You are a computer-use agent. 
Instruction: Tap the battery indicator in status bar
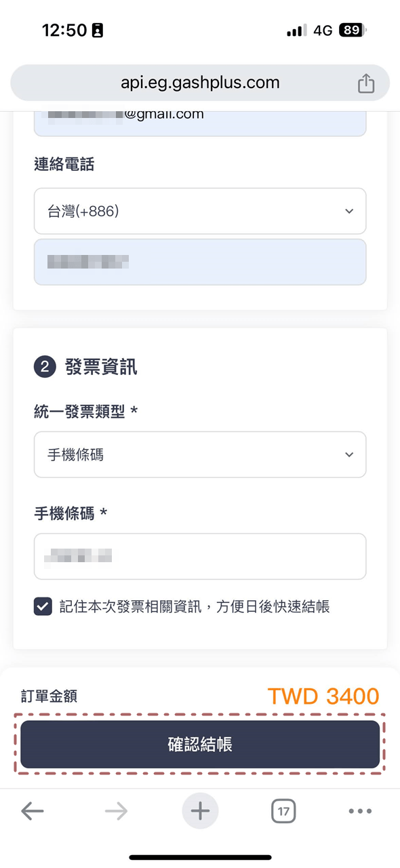[x=351, y=30]
